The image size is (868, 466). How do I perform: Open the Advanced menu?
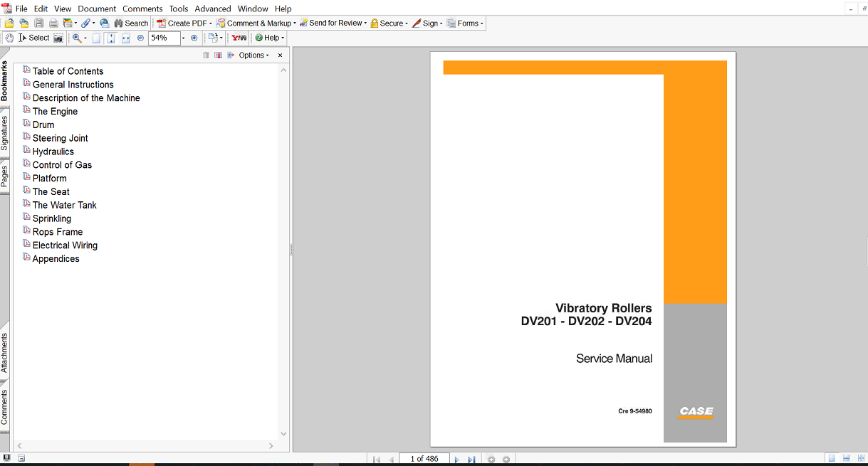tap(212, 9)
